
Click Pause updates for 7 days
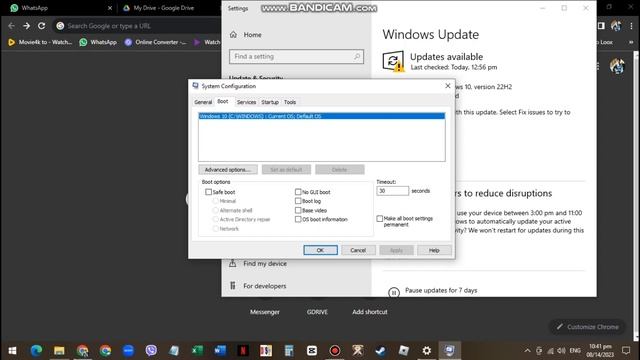(x=441, y=290)
